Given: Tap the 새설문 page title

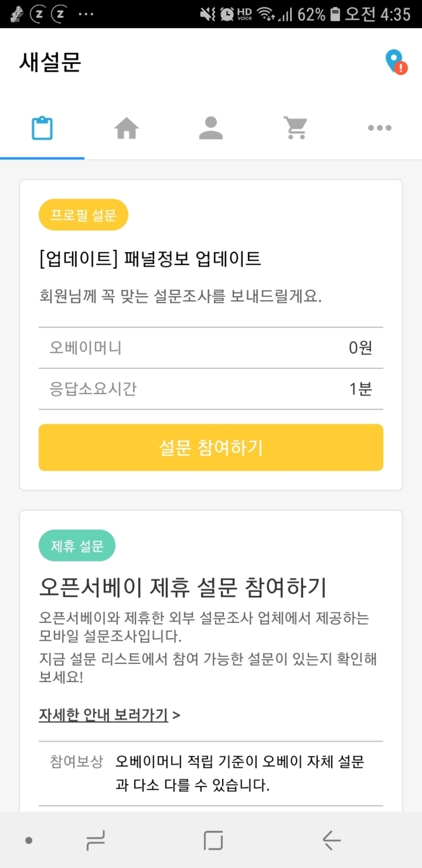Looking at the screenshot, I should click(x=50, y=62).
